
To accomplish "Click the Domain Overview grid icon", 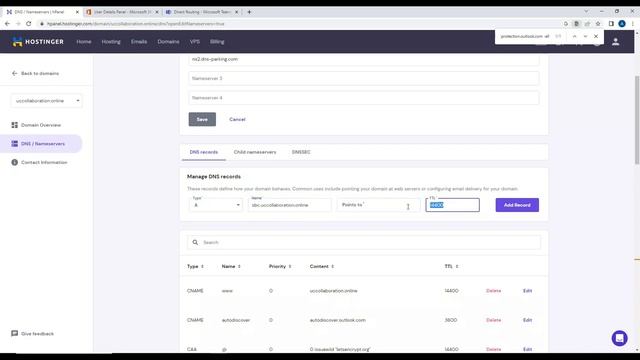I will point(15,125).
